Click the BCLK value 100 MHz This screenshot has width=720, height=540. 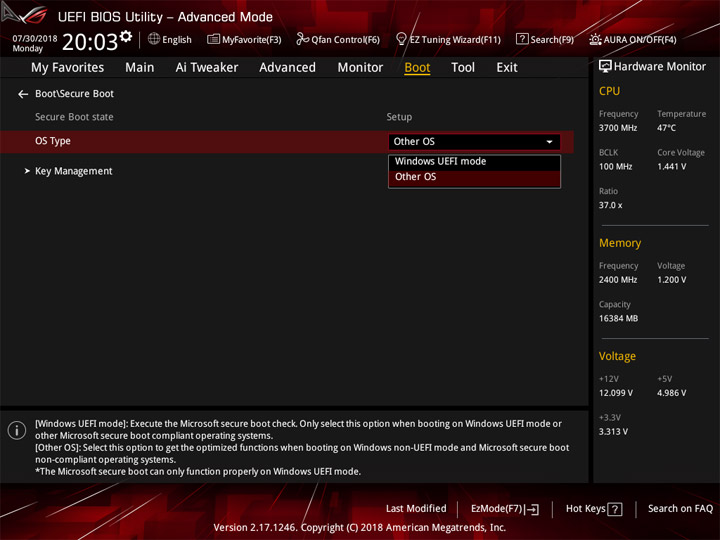616,166
